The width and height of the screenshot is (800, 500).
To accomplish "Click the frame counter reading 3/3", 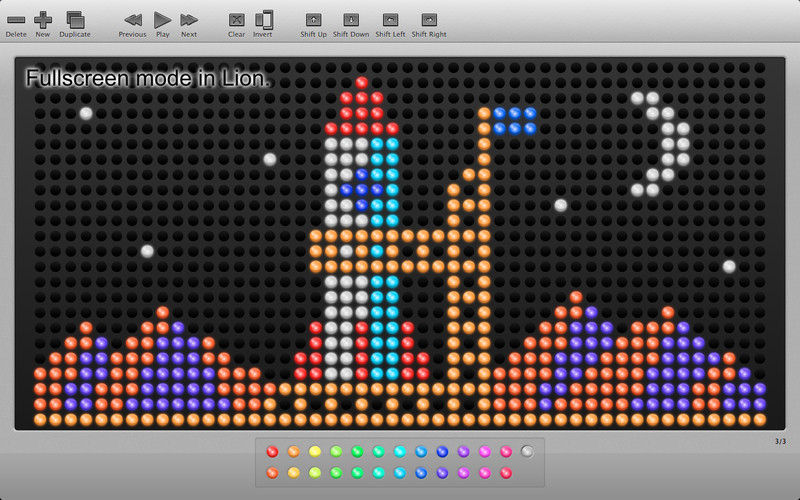I will click(781, 441).
